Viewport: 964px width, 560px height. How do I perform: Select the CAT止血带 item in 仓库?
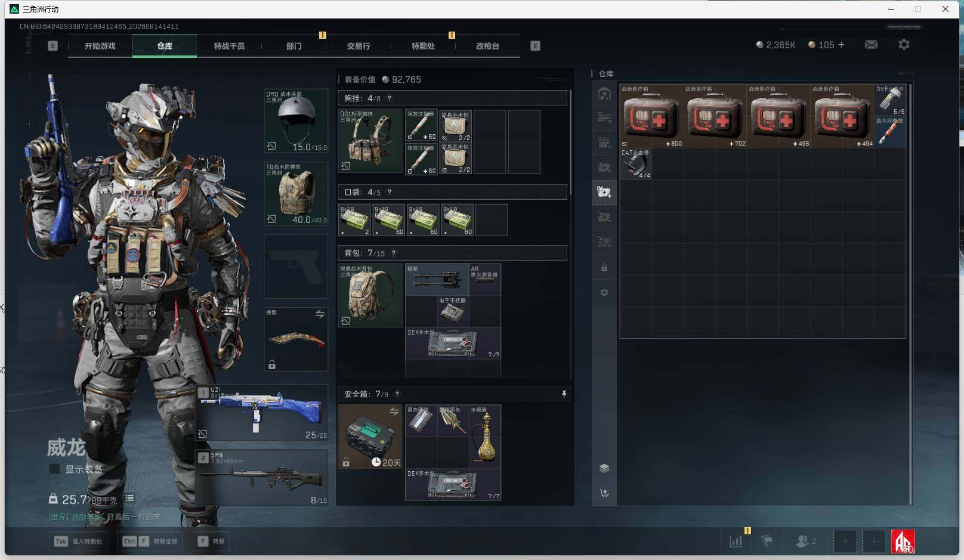[x=636, y=164]
